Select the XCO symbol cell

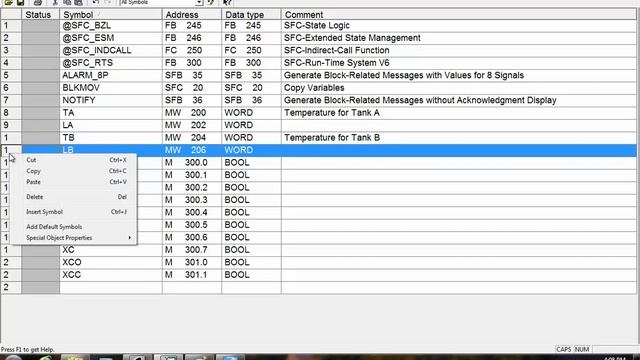click(111, 262)
